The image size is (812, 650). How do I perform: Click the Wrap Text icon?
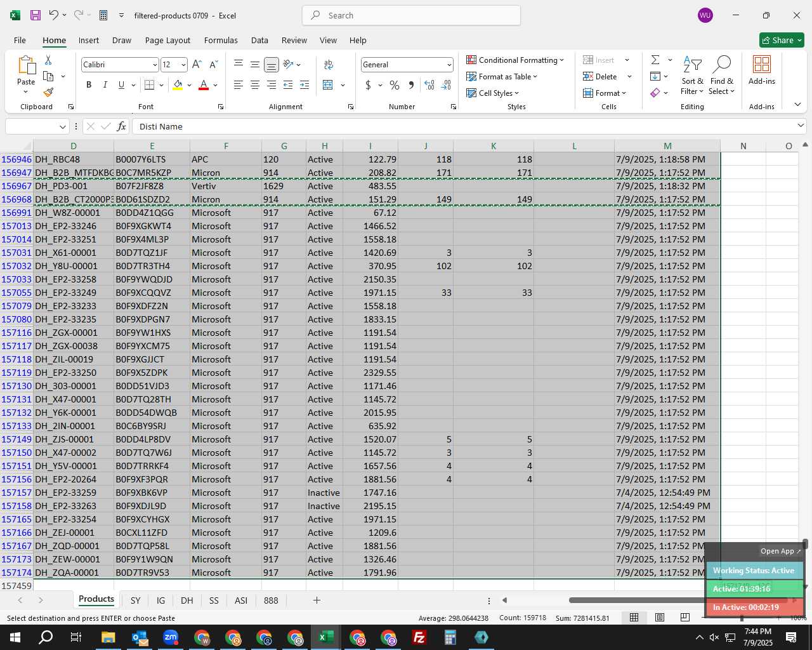[x=329, y=64]
